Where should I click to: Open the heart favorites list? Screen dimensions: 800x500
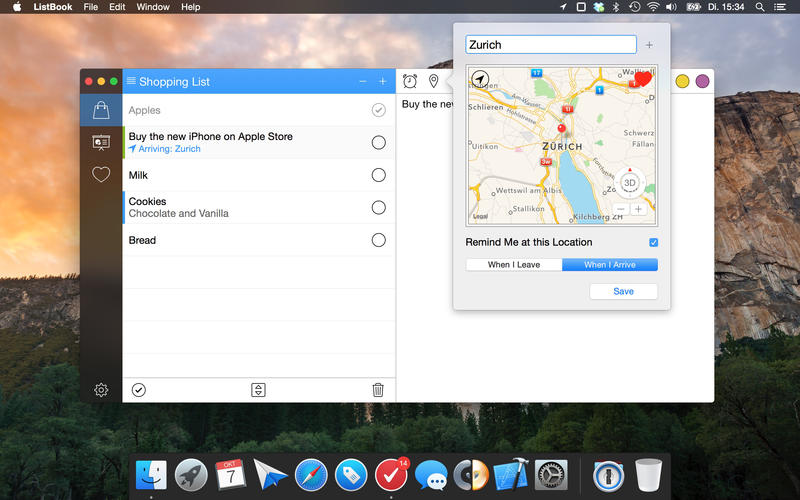click(100, 174)
